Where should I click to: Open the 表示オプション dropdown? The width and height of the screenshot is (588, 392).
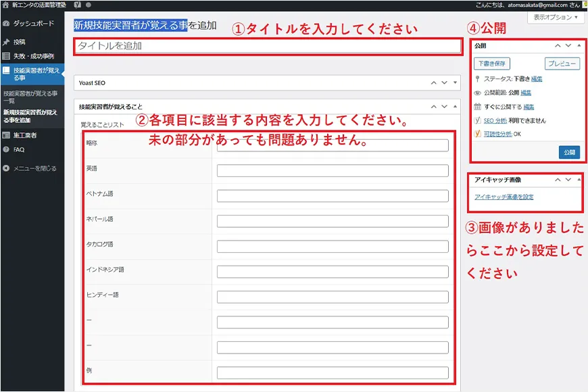[556, 17]
